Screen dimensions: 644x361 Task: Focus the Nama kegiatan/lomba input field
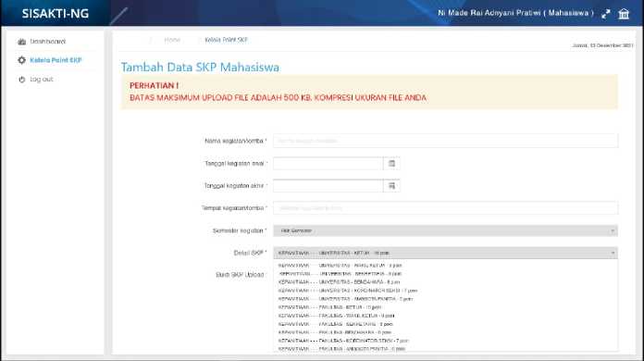[x=446, y=141]
